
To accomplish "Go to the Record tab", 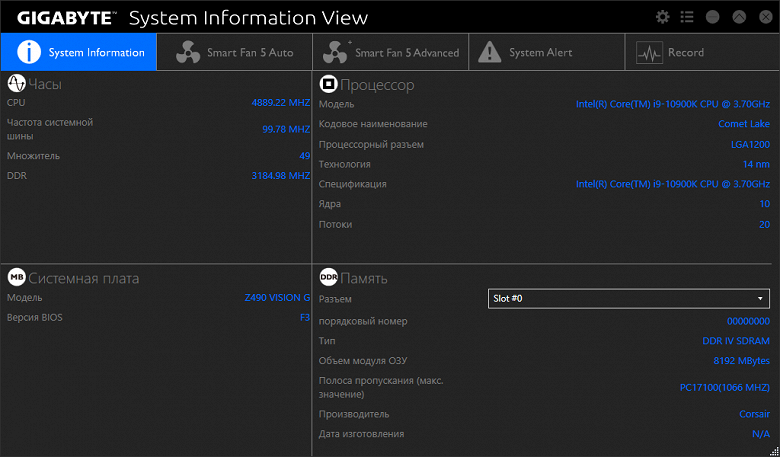I will pos(686,53).
